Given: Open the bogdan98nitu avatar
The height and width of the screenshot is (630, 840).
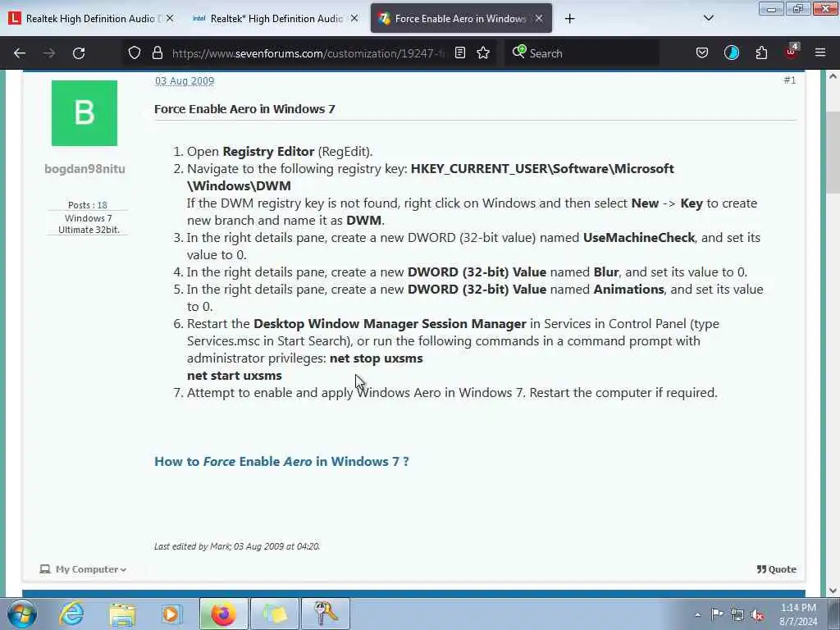Looking at the screenshot, I should click(84, 113).
